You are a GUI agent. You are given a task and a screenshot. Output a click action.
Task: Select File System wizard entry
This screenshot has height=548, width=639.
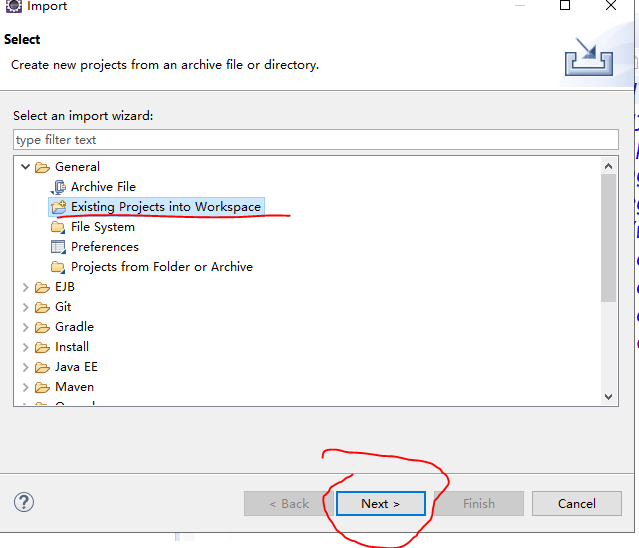(x=103, y=227)
